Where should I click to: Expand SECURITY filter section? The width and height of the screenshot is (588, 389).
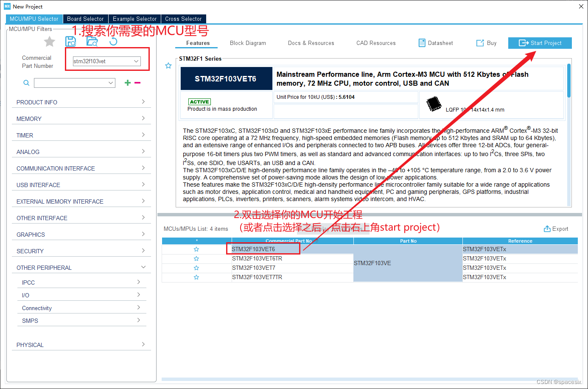(x=81, y=251)
